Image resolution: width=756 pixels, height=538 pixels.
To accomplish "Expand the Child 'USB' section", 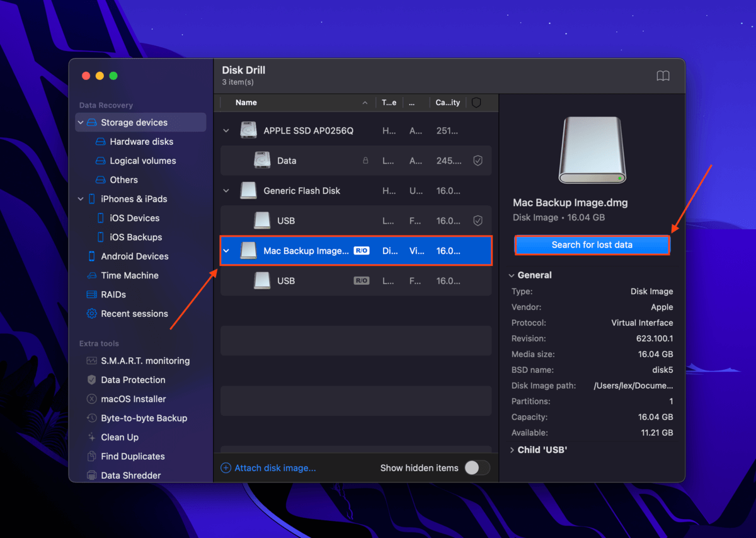I will click(512, 450).
